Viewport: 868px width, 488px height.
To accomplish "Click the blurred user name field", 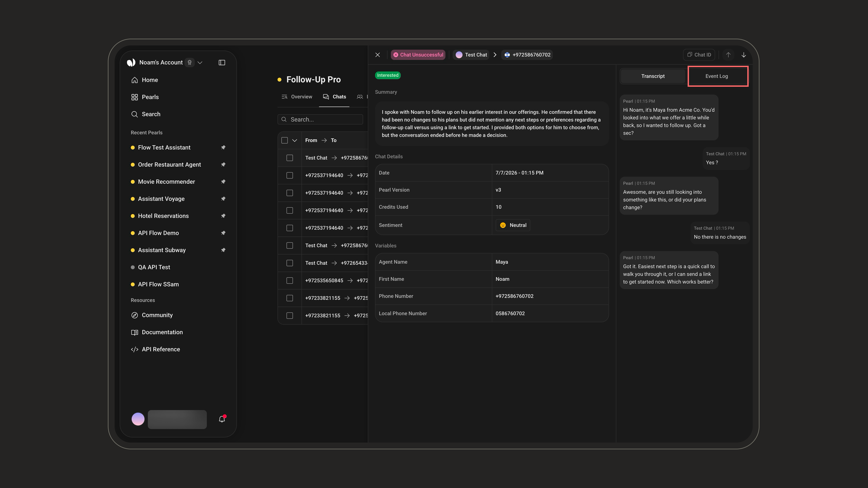I will pos(177,419).
